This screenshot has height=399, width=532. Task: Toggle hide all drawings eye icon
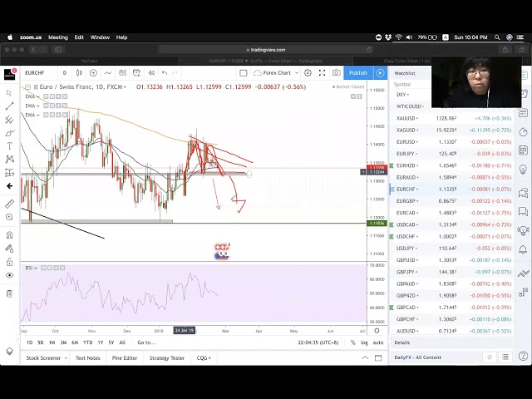pyautogui.click(x=10, y=275)
